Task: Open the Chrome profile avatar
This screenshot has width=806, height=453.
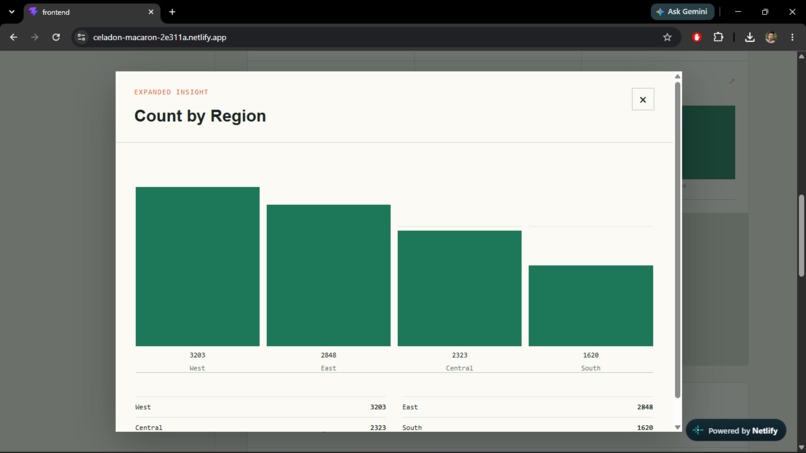Action: pyautogui.click(x=771, y=37)
